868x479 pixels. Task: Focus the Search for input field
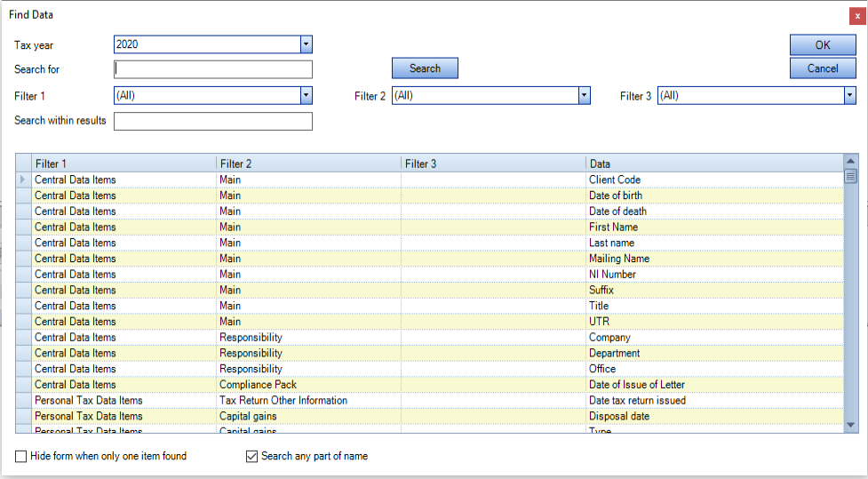pyautogui.click(x=213, y=69)
